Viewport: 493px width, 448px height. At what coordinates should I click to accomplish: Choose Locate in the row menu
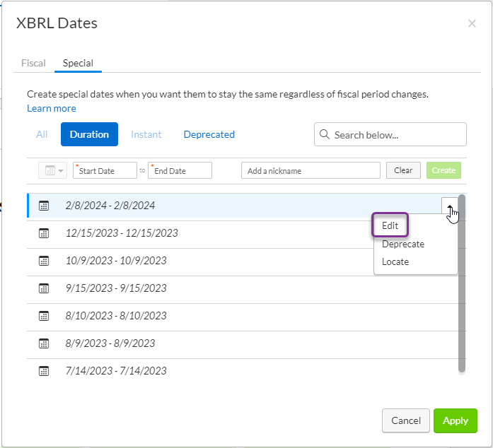395,261
